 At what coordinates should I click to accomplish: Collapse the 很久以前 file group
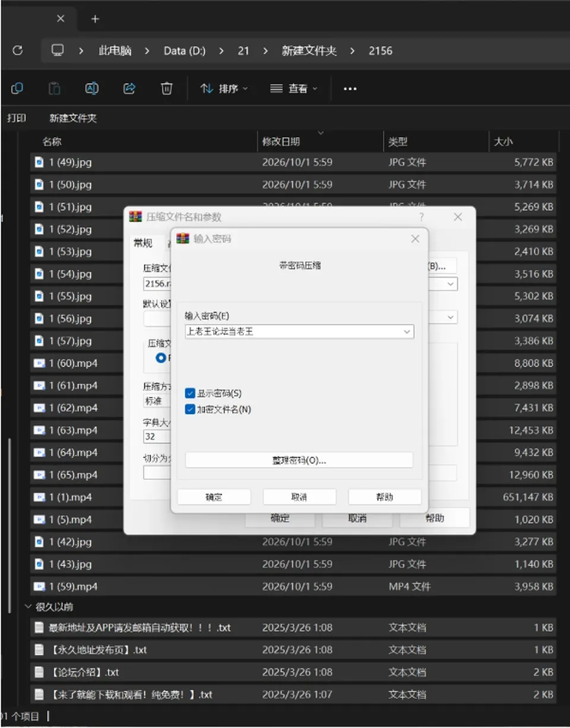click(x=28, y=607)
